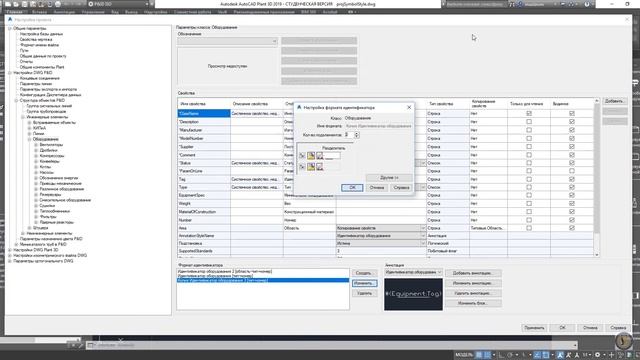Click Отмена in the identifier format dialog
This screenshot has height=360, width=640.
(377, 187)
